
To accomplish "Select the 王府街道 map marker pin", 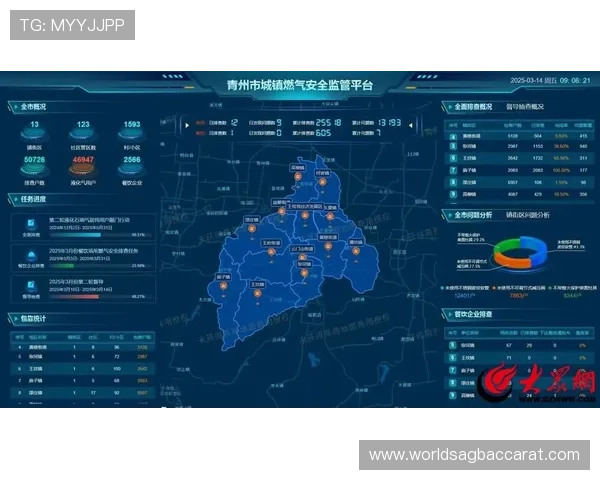I will click(x=271, y=252).
